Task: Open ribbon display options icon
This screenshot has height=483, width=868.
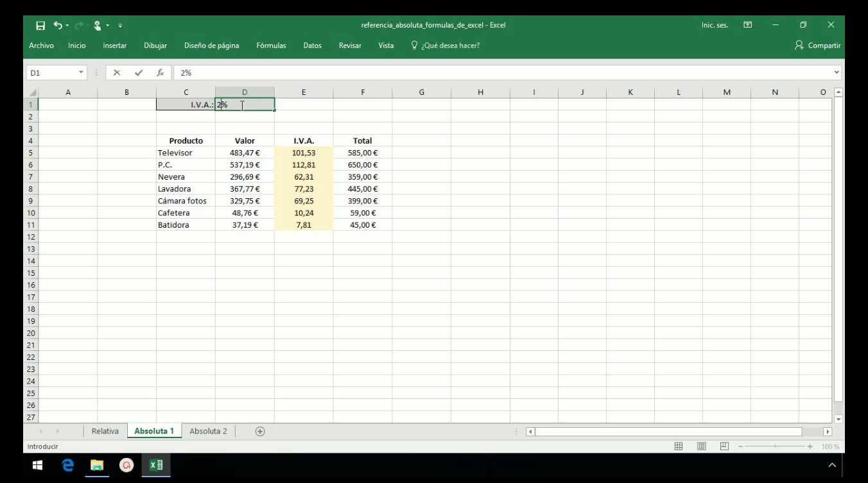Action: tap(747, 25)
